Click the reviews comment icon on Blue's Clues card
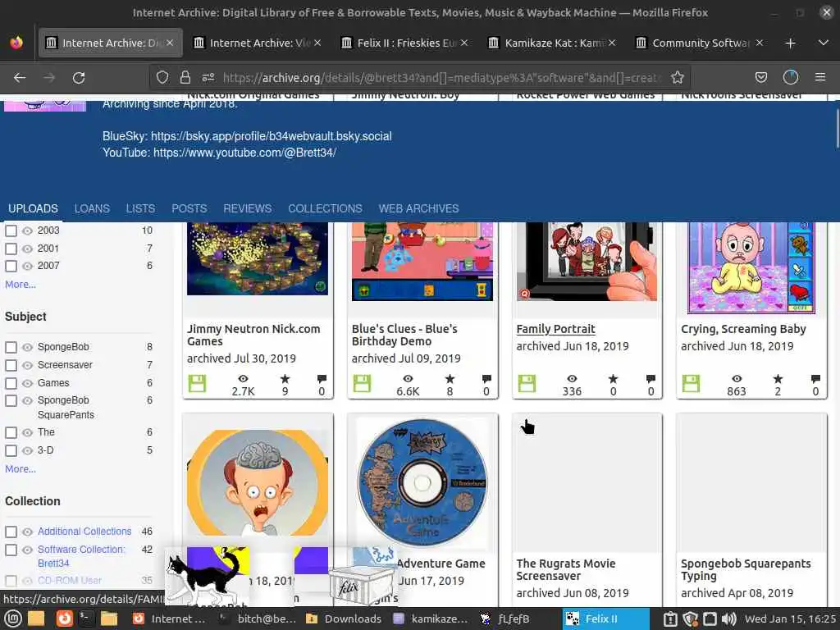The height and width of the screenshot is (630, 840). tap(486, 379)
